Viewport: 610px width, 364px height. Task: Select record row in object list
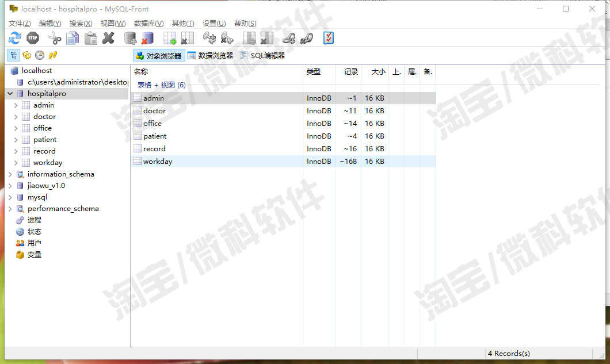[x=284, y=148]
